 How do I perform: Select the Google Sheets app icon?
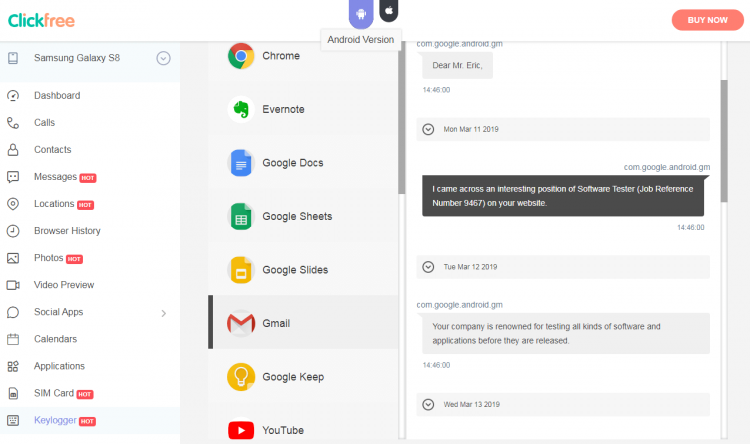coord(241,217)
